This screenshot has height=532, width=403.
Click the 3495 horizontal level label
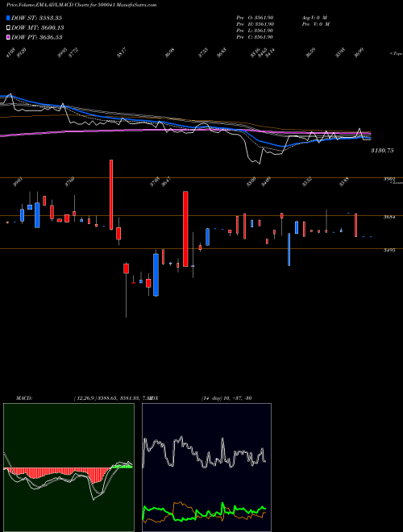tap(389, 251)
